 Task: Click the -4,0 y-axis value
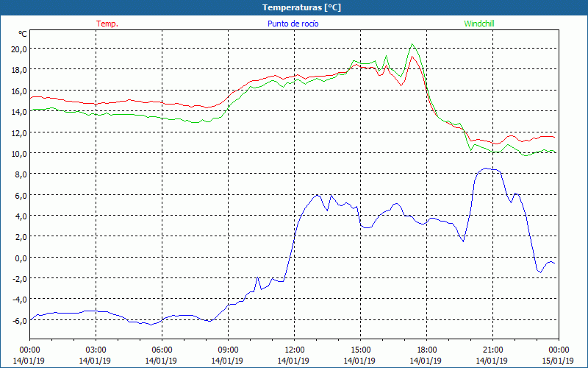(19, 300)
